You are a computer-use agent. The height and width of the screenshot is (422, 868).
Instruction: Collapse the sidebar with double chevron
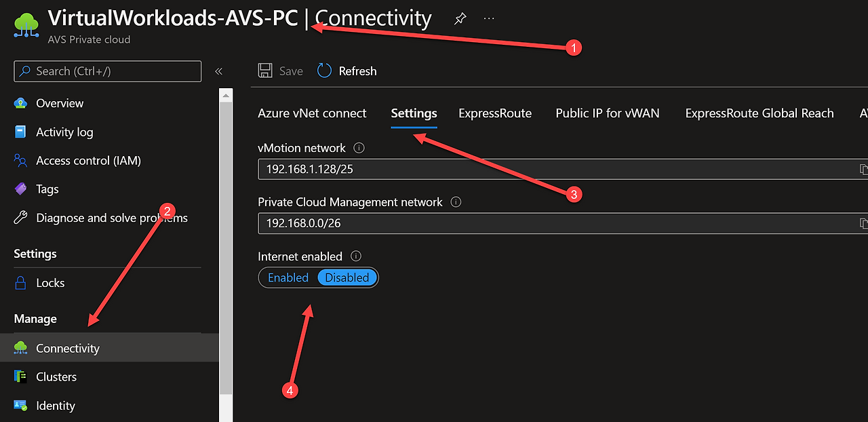tap(218, 71)
